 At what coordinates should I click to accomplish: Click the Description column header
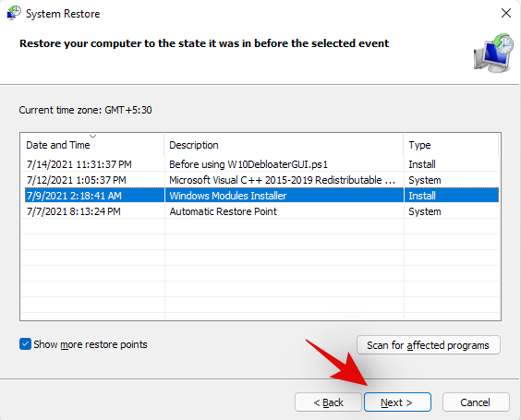tap(285, 145)
